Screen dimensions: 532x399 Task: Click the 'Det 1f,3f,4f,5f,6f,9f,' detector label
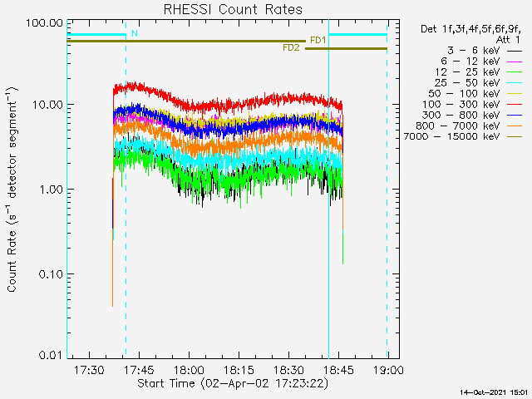(471, 29)
